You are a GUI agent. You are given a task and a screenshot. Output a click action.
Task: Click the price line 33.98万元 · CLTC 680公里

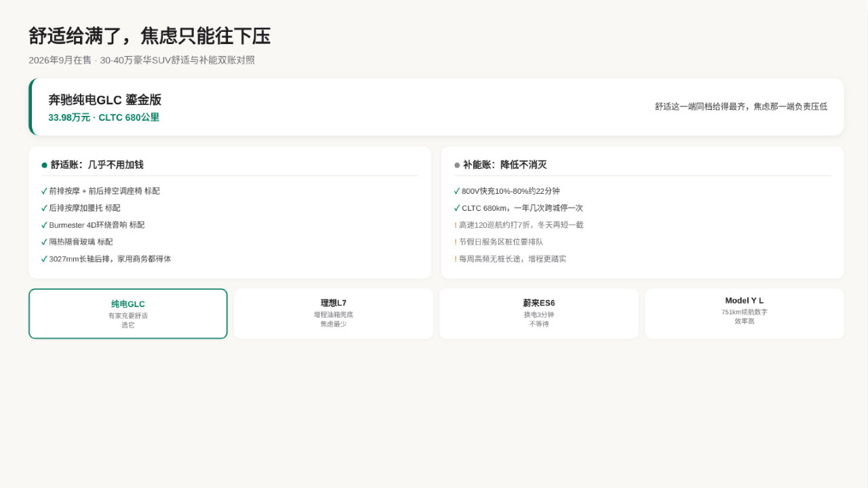click(104, 117)
